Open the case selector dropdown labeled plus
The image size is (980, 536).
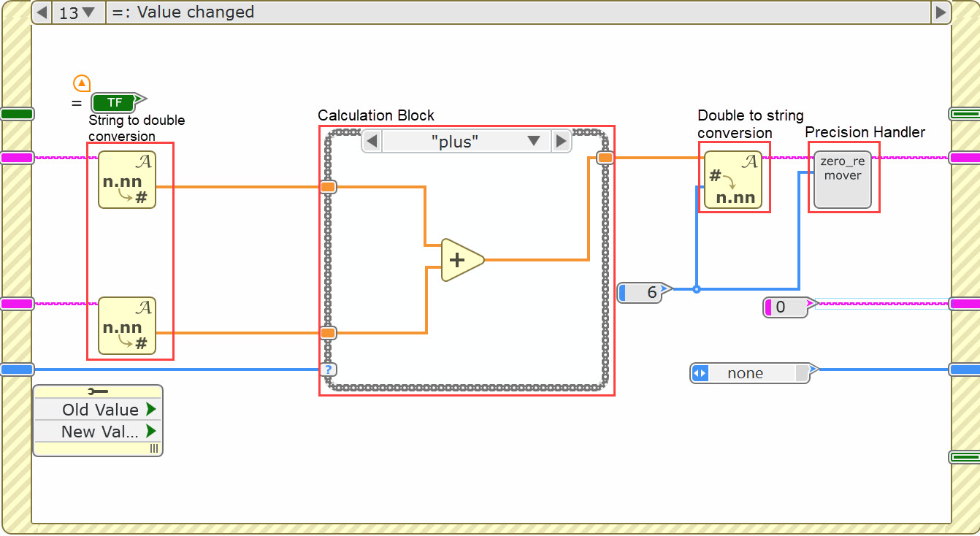coord(534,140)
